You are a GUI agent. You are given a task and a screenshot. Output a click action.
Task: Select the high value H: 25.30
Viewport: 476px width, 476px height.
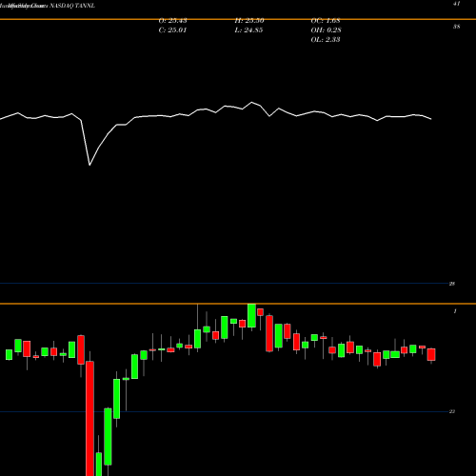coord(249,21)
